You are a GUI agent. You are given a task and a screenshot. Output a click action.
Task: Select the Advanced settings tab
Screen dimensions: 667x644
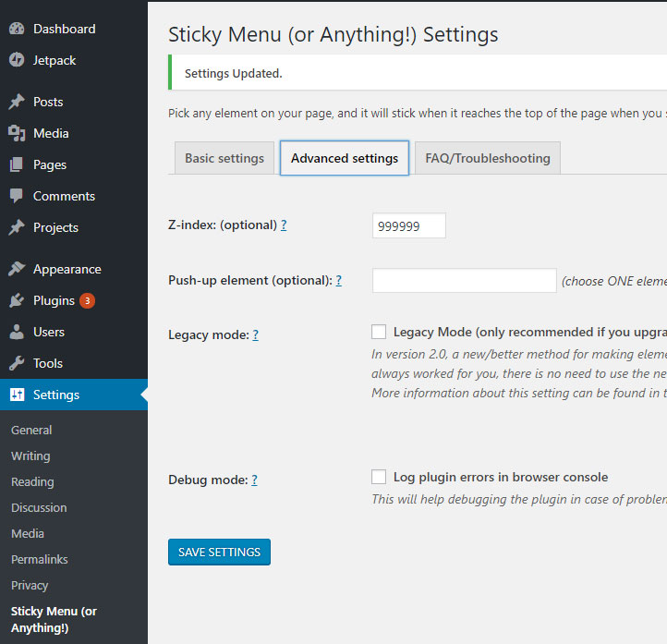[x=345, y=158]
